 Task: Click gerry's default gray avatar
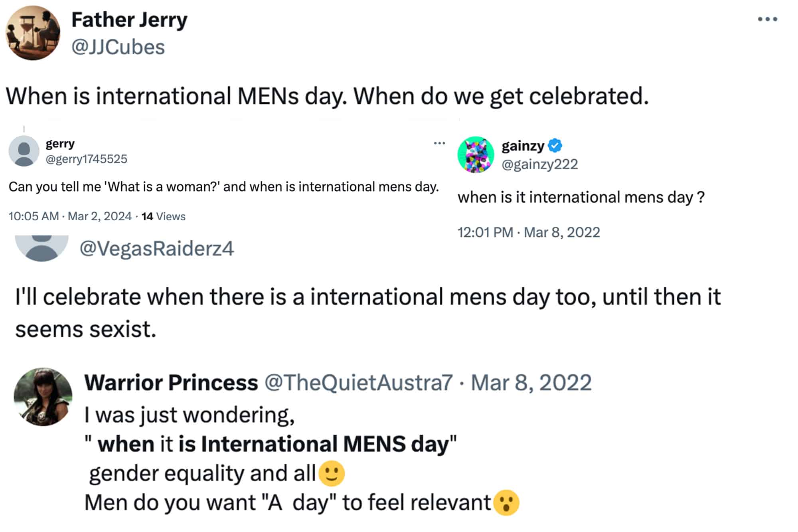pos(24,151)
